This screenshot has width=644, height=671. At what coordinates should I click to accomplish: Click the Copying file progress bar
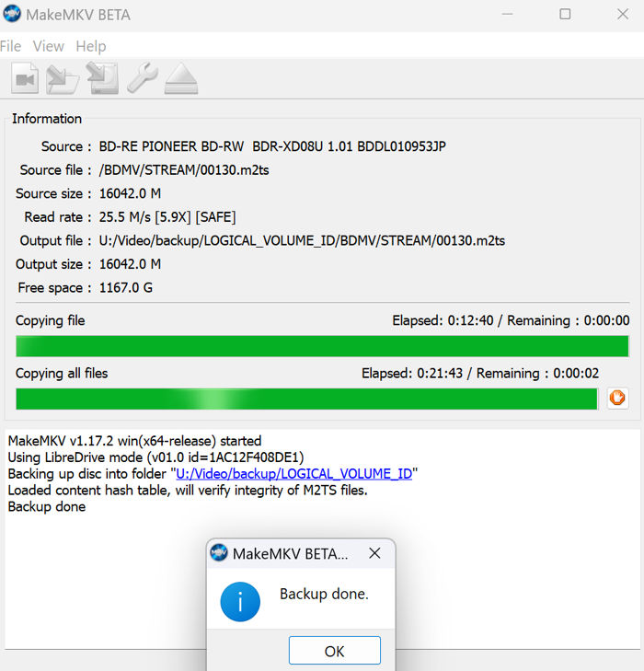click(x=322, y=346)
